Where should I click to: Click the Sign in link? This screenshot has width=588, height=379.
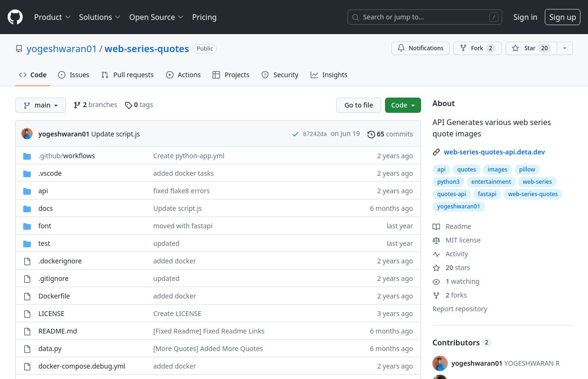tap(525, 17)
